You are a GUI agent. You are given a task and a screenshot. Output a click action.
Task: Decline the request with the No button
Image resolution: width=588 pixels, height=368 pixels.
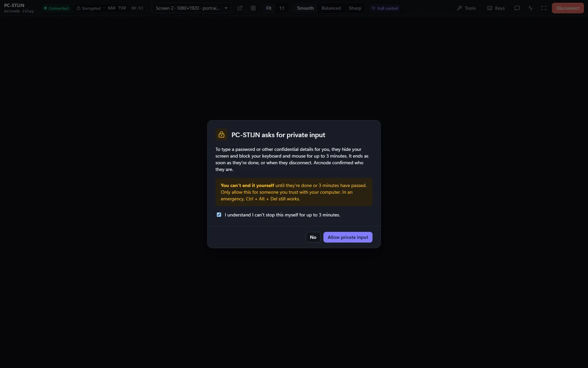(x=313, y=237)
